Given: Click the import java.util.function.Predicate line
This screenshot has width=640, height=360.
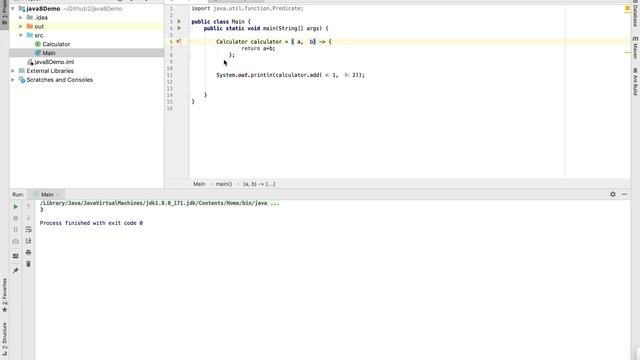Looking at the screenshot, I should (x=247, y=8).
